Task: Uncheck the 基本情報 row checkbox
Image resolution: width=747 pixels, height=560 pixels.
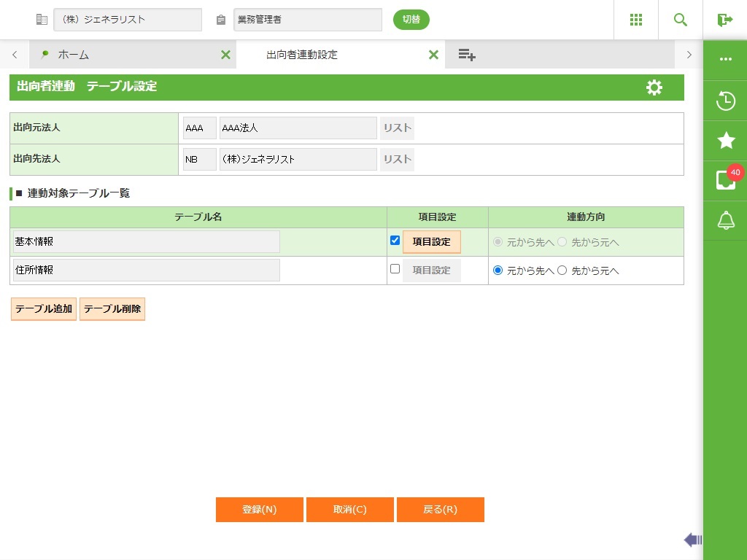Action: point(395,241)
